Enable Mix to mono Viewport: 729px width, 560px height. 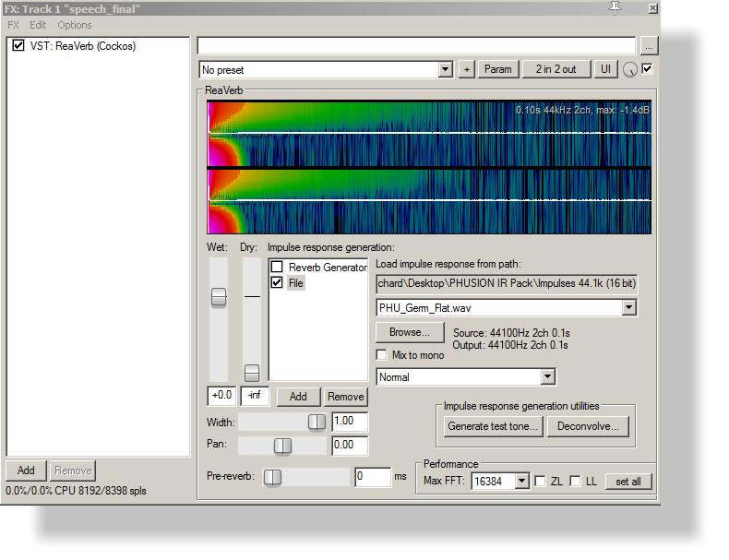pyautogui.click(x=382, y=355)
